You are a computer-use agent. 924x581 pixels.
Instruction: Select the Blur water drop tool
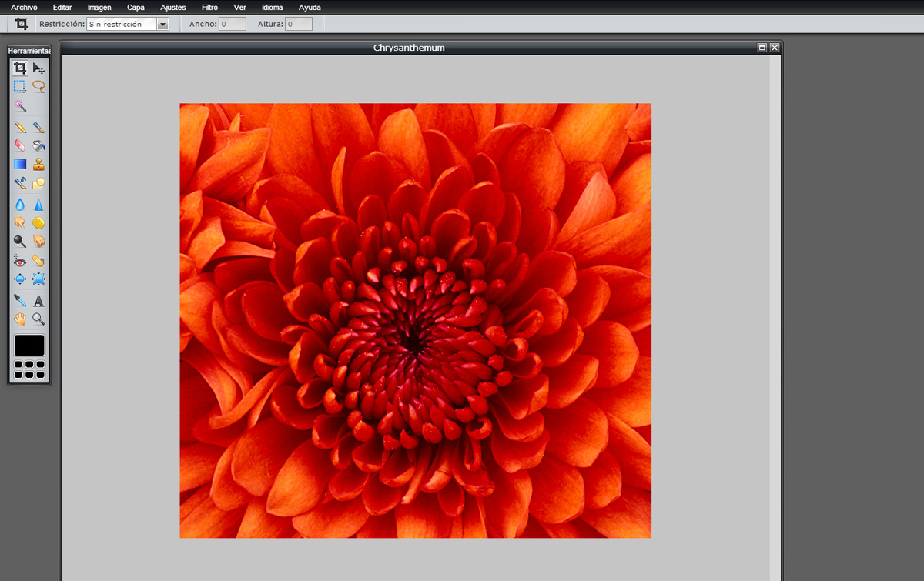(x=20, y=205)
